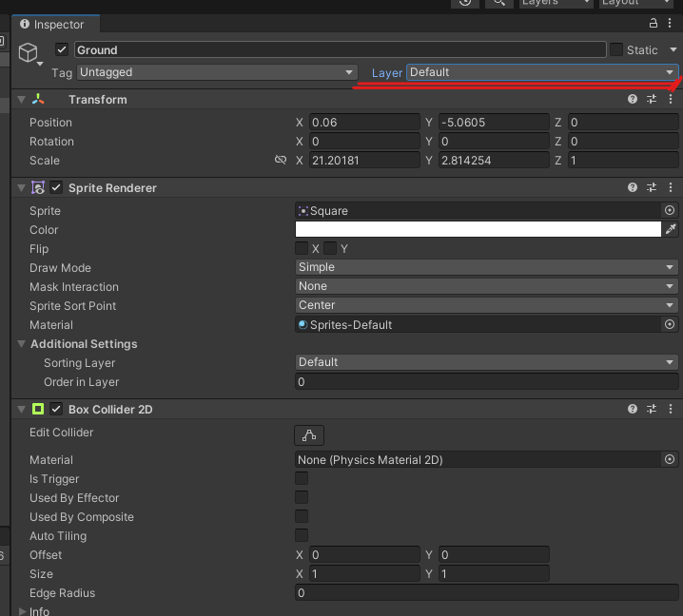Open Box Collider 2D help reference
The image size is (683, 616).
[x=633, y=409]
